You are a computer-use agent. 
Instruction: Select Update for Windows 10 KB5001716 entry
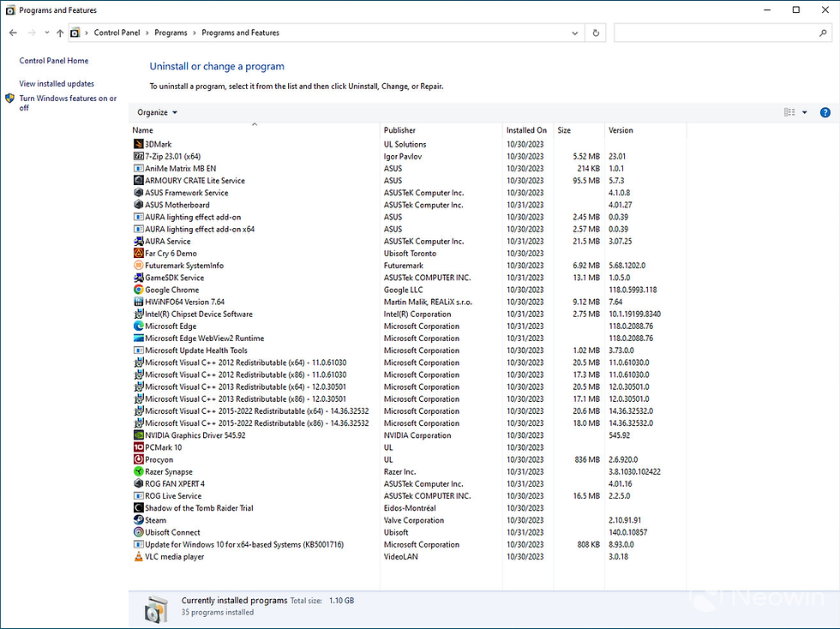point(244,544)
